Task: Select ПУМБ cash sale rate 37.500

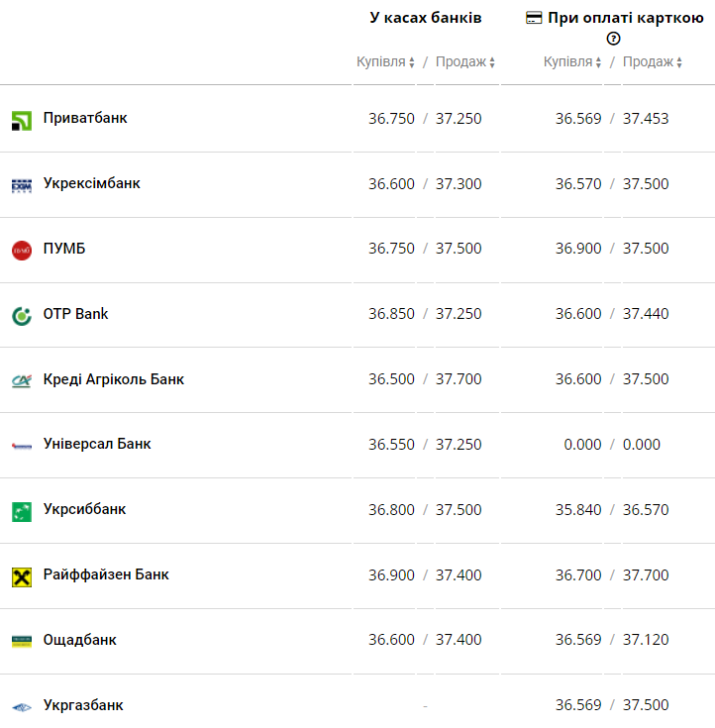Action: [x=459, y=249]
